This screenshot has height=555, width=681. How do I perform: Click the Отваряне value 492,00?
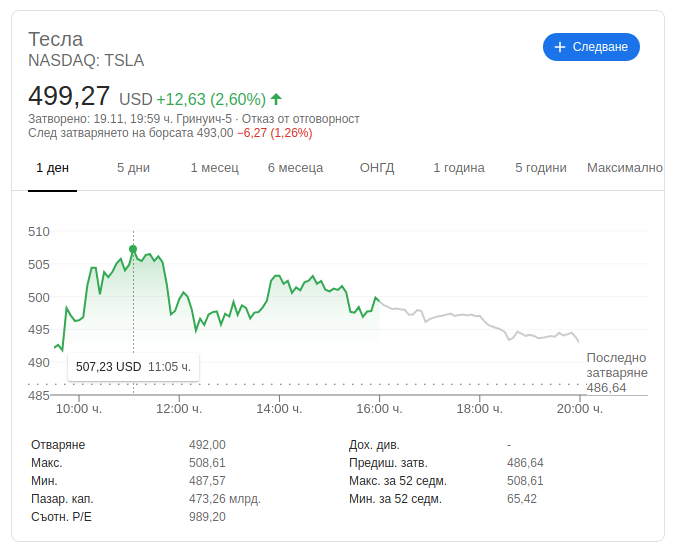pos(207,445)
